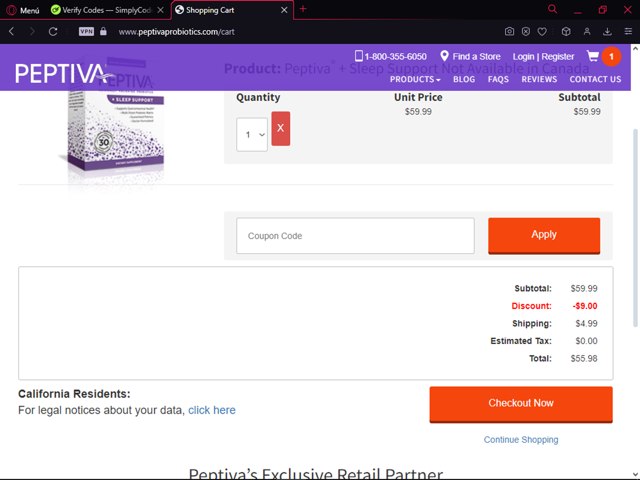Click scroll down arrow on scrollbar
The image size is (640, 480).
tap(635, 475)
